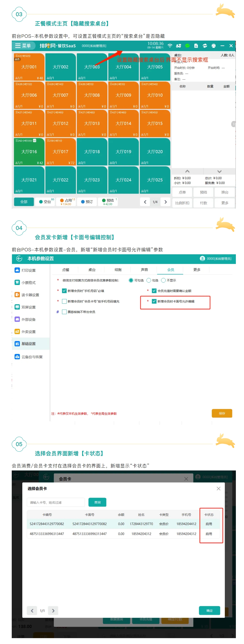
Task: Click the back arrow of 本机参数设置
Action: (19, 258)
